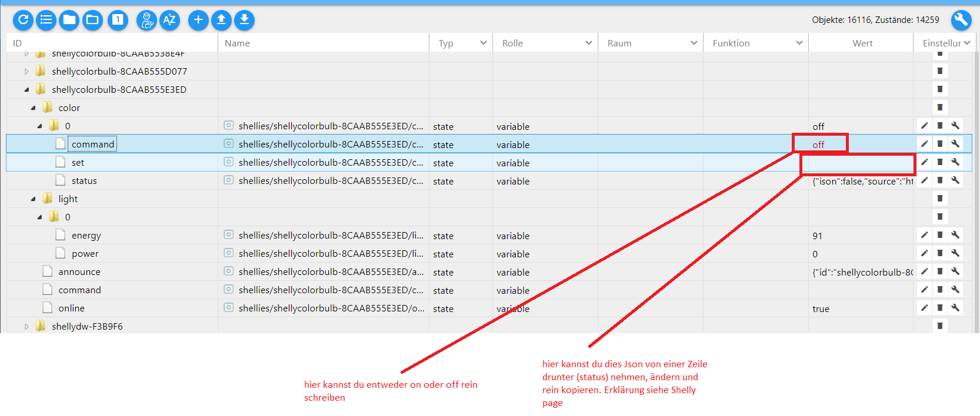Click the ID filter field

(x=112, y=43)
